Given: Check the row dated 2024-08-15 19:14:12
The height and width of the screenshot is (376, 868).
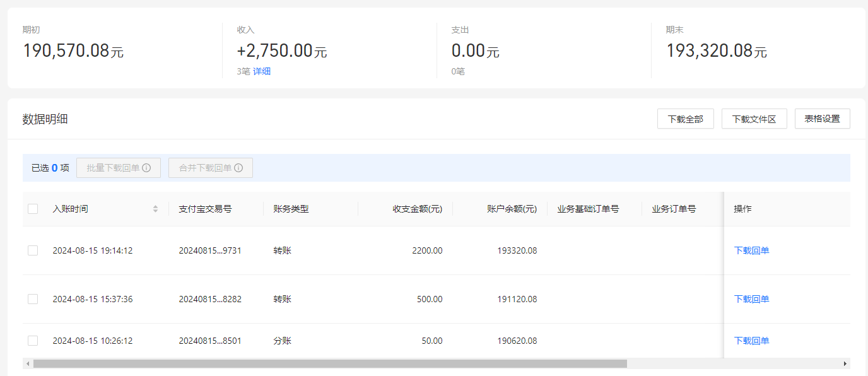Looking at the screenshot, I should click(x=33, y=250).
